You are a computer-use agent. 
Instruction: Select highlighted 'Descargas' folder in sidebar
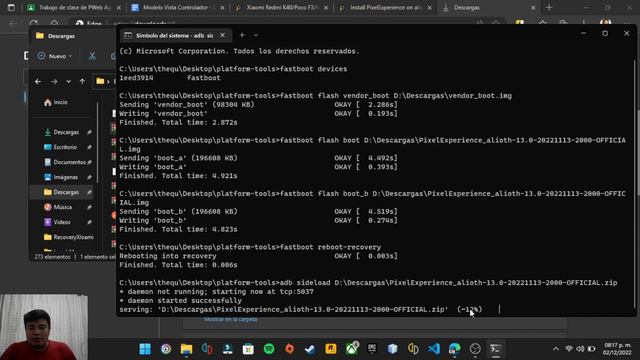[x=62, y=192]
